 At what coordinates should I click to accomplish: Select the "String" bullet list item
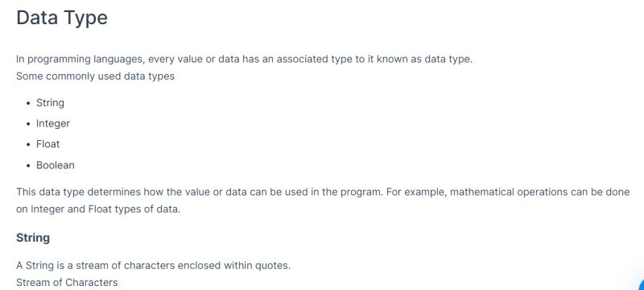pos(50,102)
